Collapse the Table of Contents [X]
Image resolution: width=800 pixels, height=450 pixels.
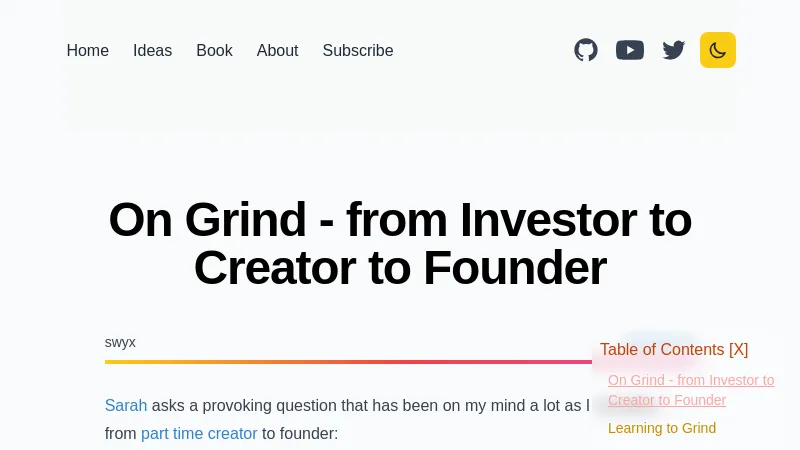[674, 349]
